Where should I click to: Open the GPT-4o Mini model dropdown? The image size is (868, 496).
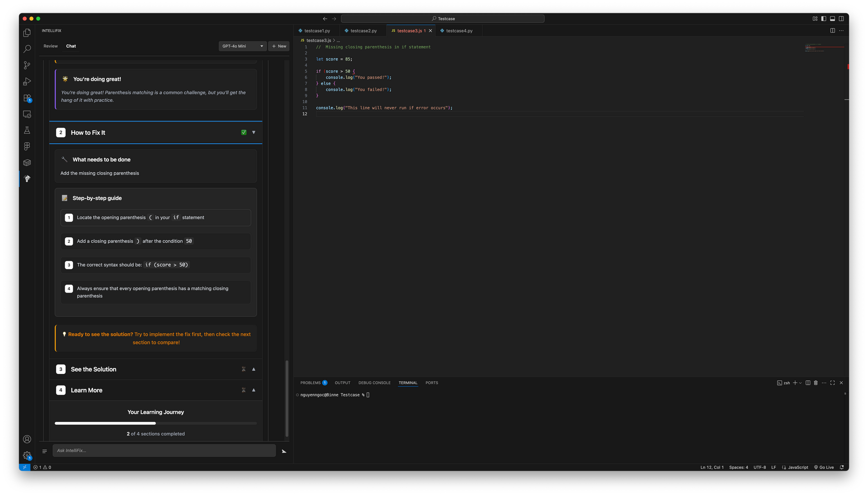243,46
